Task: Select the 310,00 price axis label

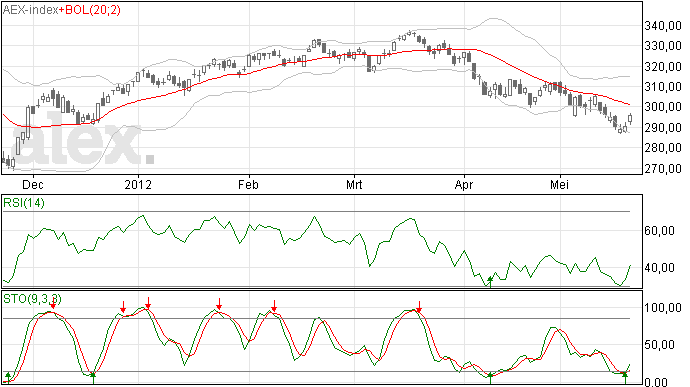Action: click(663, 87)
